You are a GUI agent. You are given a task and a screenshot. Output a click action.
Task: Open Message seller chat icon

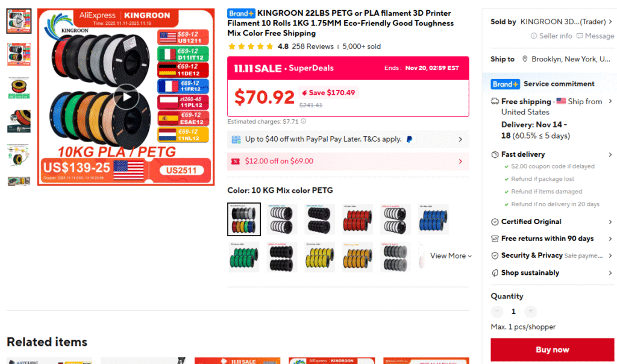click(580, 36)
